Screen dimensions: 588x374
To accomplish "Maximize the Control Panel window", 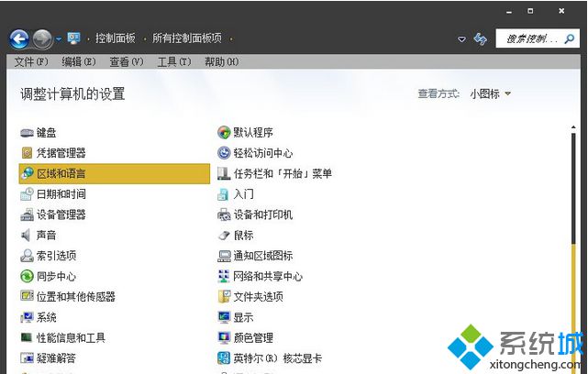I will (x=530, y=11).
